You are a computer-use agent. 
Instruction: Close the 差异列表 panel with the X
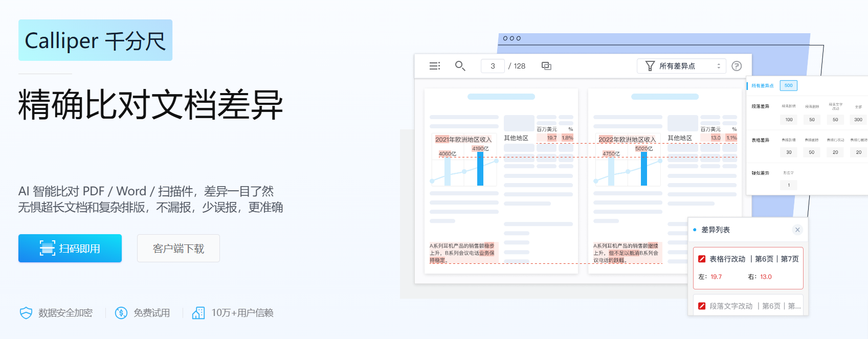(x=797, y=230)
